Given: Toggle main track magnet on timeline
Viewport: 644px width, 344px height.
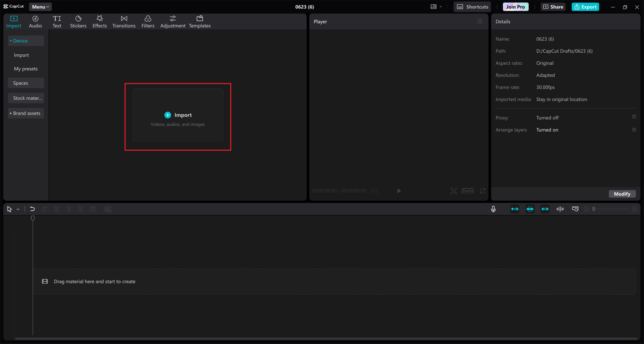Looking at the screenshot, I should 515,209.
